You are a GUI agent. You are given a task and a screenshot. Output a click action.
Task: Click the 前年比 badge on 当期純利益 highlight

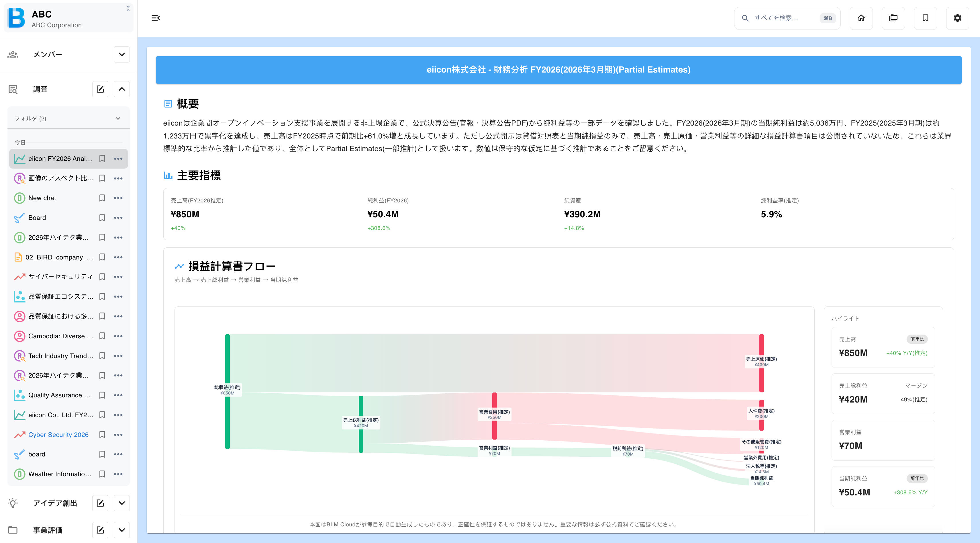917,478
